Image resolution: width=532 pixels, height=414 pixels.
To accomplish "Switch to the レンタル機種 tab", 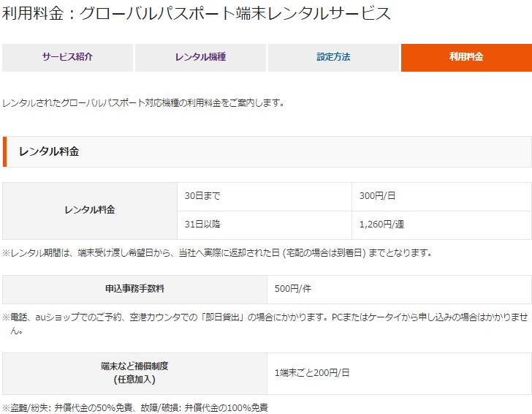I will coord(200,57).
